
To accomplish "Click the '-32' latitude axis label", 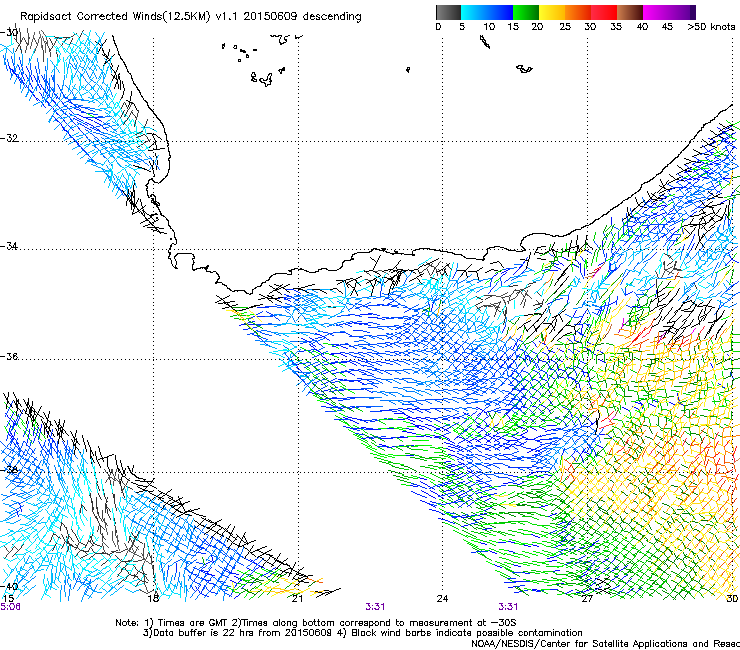I will coord(9,138).
